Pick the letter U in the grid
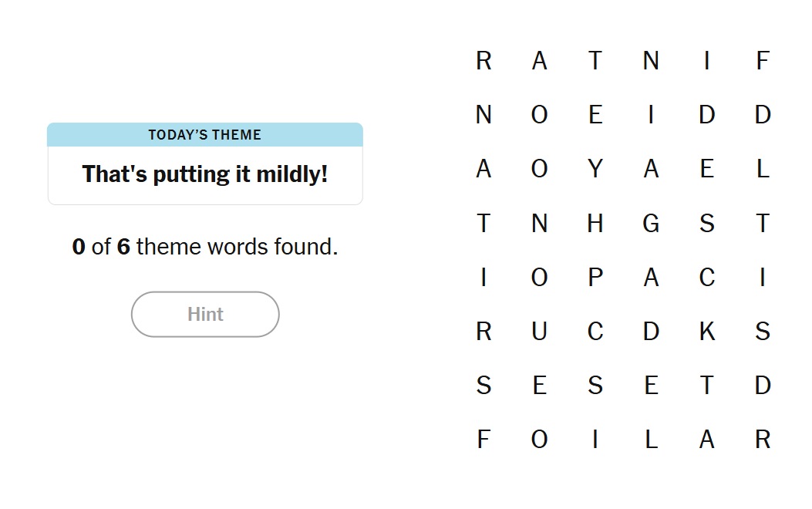The image size is (812, 509). coord(539,331)
